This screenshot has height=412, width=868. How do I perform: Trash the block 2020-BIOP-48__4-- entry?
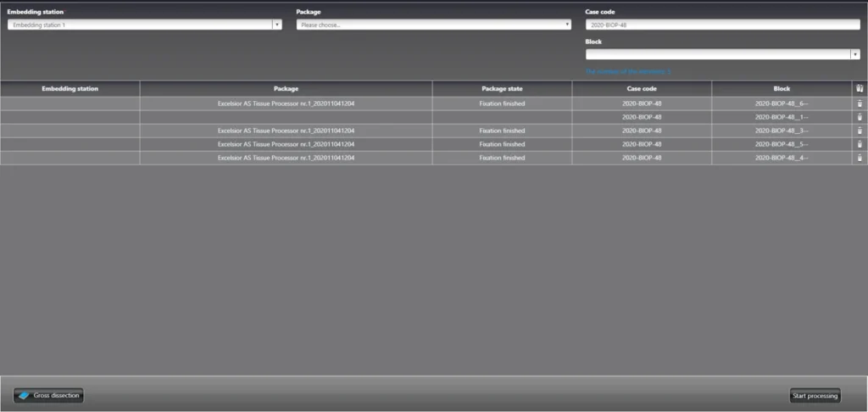860,158
